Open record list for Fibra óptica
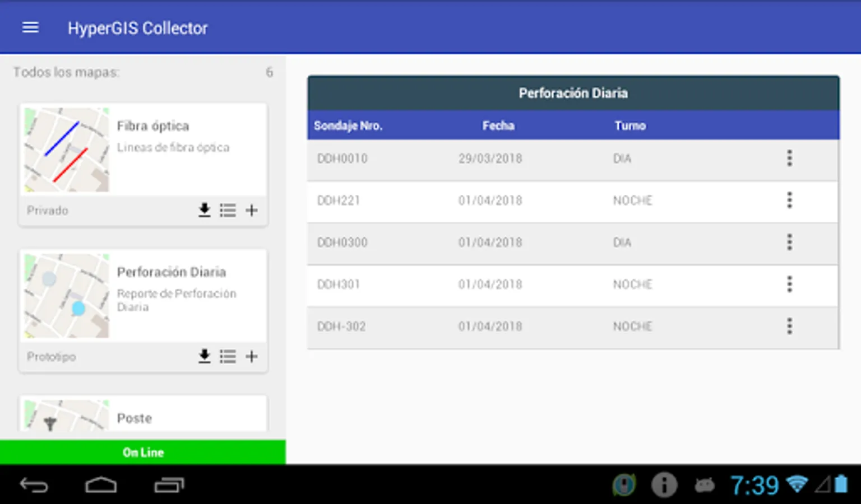The width and height of the screenshot is (861, 504). click(228, 210)
